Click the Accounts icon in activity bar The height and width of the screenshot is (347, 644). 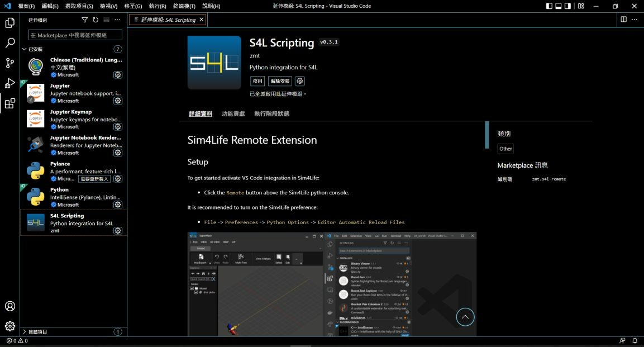[x=10, y=306]
